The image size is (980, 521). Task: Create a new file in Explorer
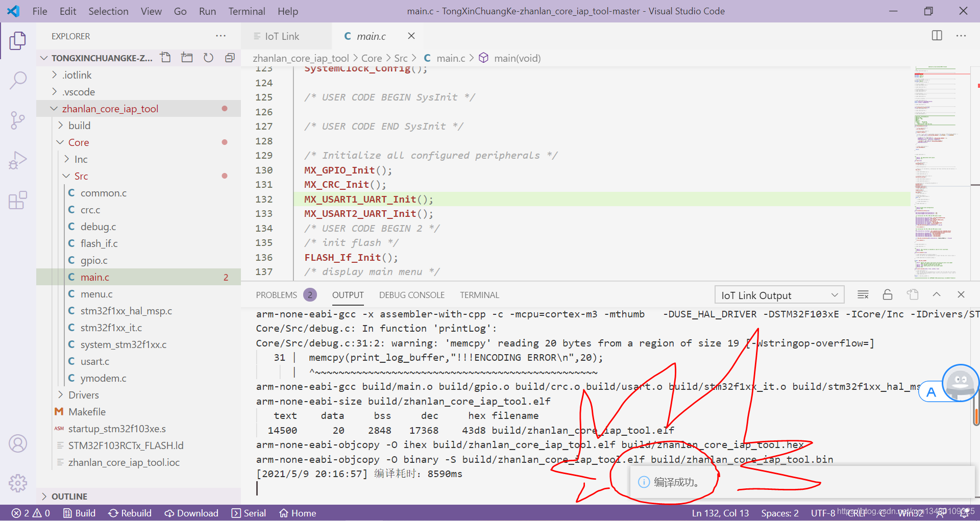pyautogui.click(x=165, y=58)
